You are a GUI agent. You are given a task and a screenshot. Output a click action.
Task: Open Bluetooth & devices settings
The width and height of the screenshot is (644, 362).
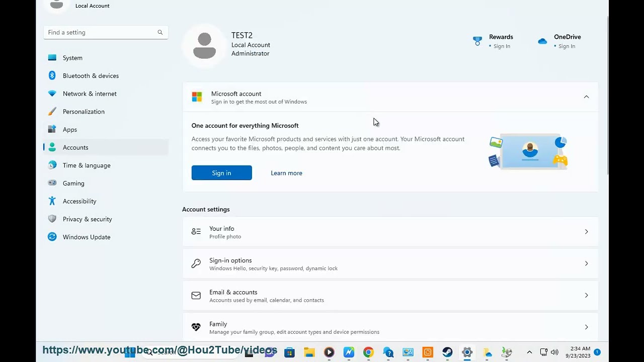click(106, 76)
